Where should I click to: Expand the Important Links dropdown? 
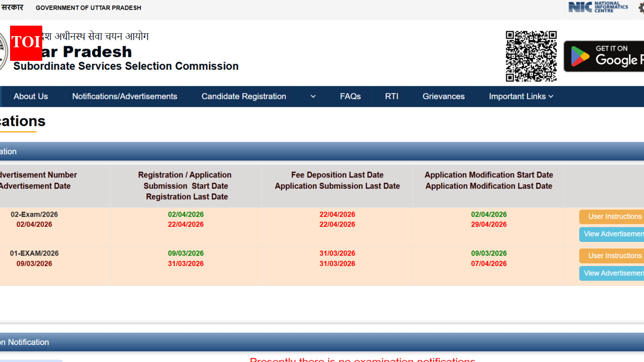point(521,97)
